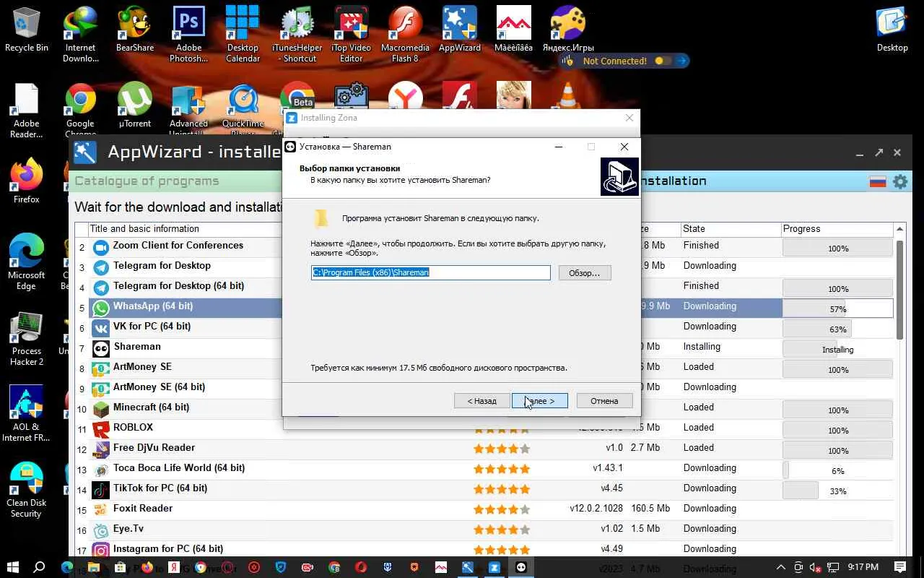Close the Installing Zona window
The width and height of the screenshot is (924, 578).
tap(629, 118)
